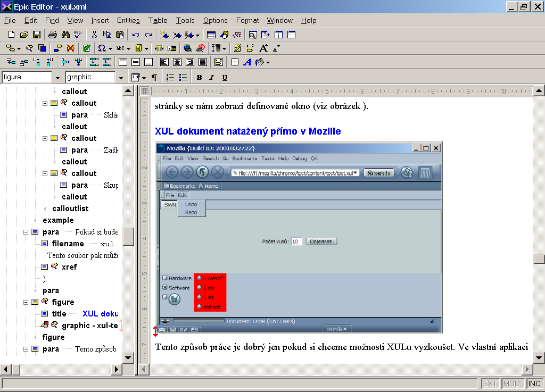Image resolution: width=545 pixels, height=392 pixels.
Task: Undo the last action
Action: click(x=136, y=35)
